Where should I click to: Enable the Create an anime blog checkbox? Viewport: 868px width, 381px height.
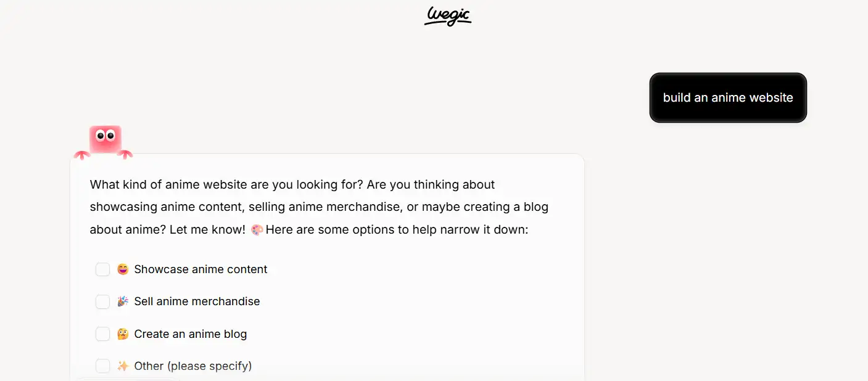pyautogui.click(x=102, y=334)
